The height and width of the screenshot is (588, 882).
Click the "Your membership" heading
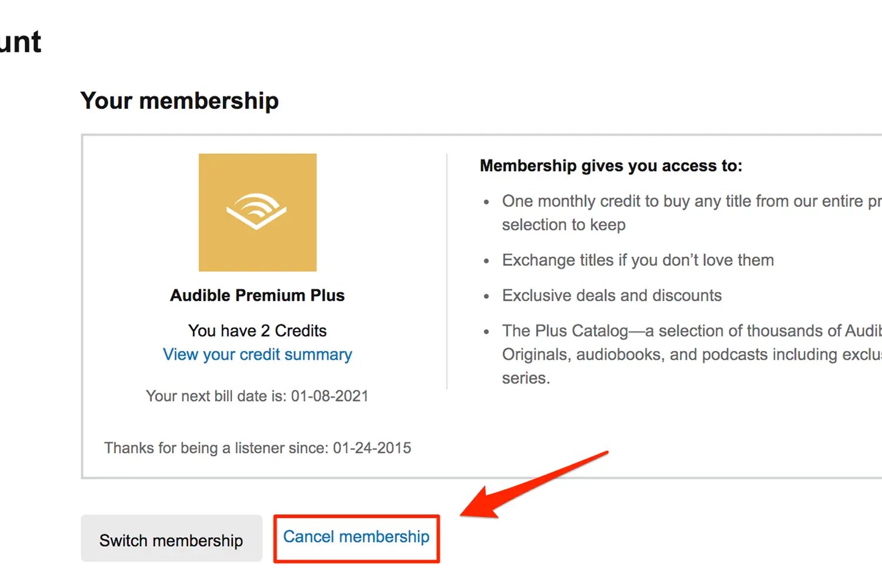tap(179, 101)
